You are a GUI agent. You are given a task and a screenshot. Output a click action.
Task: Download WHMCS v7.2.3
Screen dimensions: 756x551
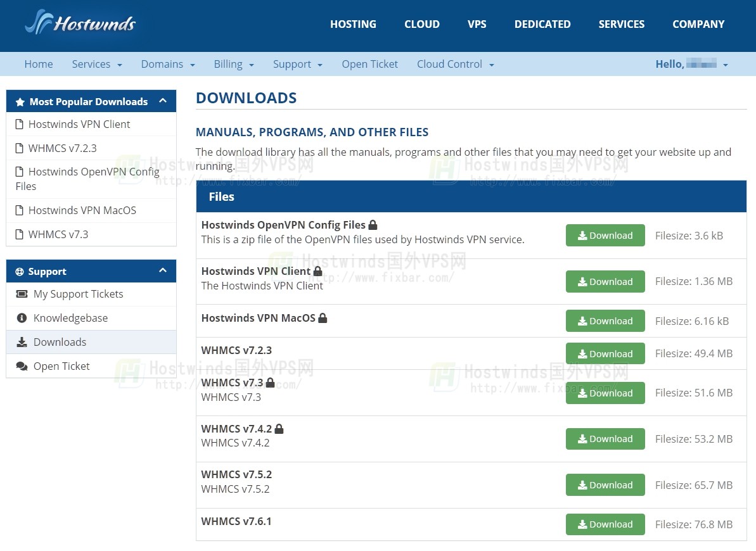tap(605, 354)
